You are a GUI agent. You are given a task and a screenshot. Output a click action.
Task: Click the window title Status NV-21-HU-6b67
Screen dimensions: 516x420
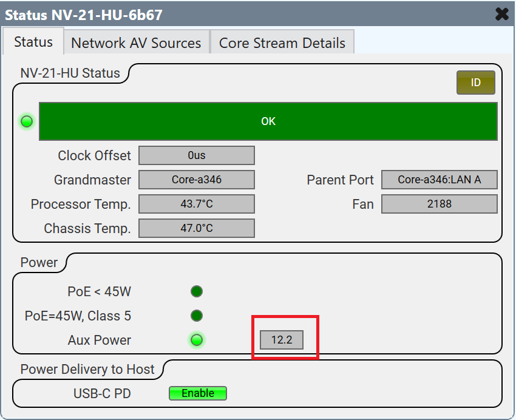[84, 14]
